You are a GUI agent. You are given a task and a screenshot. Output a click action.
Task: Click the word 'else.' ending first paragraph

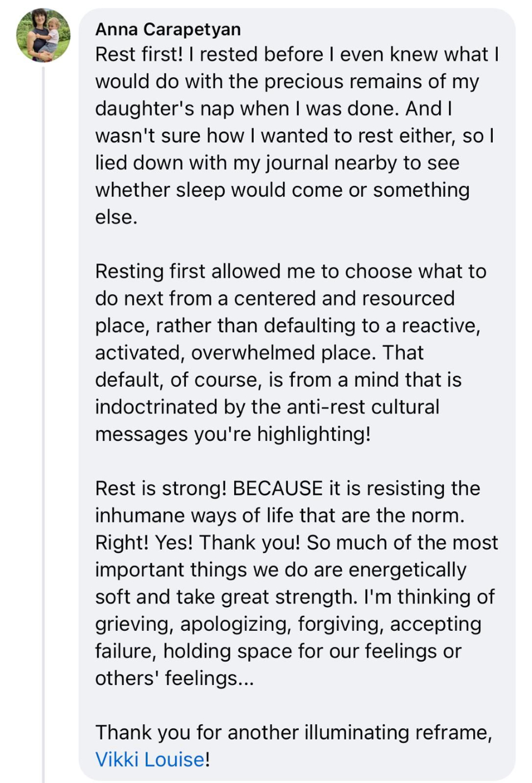(x=116, y=217)
